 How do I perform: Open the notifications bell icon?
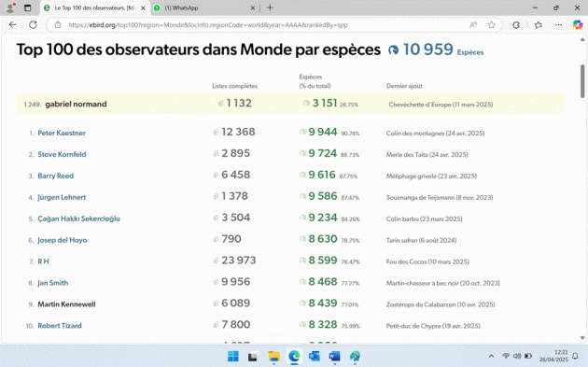tap(575, 356)
